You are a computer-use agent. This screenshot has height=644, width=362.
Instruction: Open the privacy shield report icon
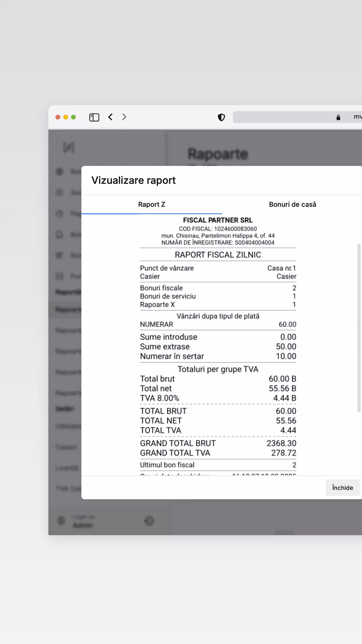click(x=221, y=117)
